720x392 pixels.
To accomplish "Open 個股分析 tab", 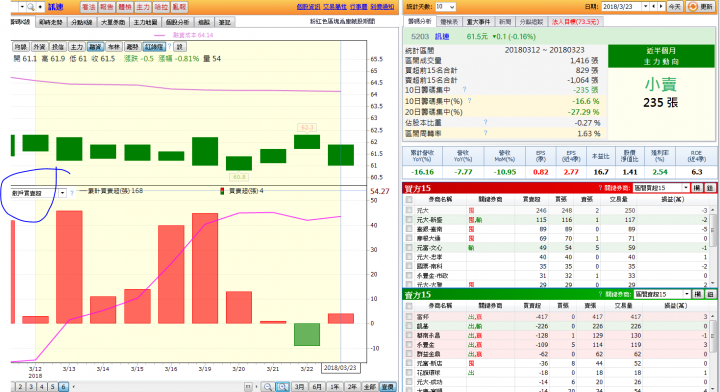I will coord(177,22).
